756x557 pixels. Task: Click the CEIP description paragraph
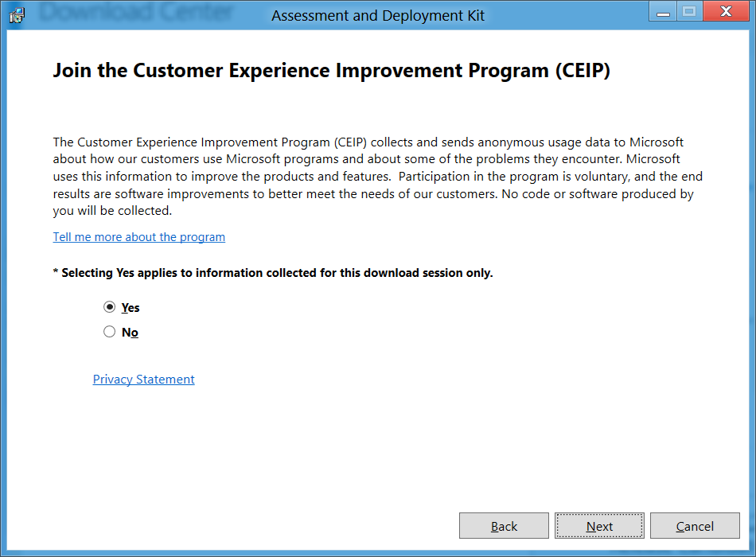(378, 177)
